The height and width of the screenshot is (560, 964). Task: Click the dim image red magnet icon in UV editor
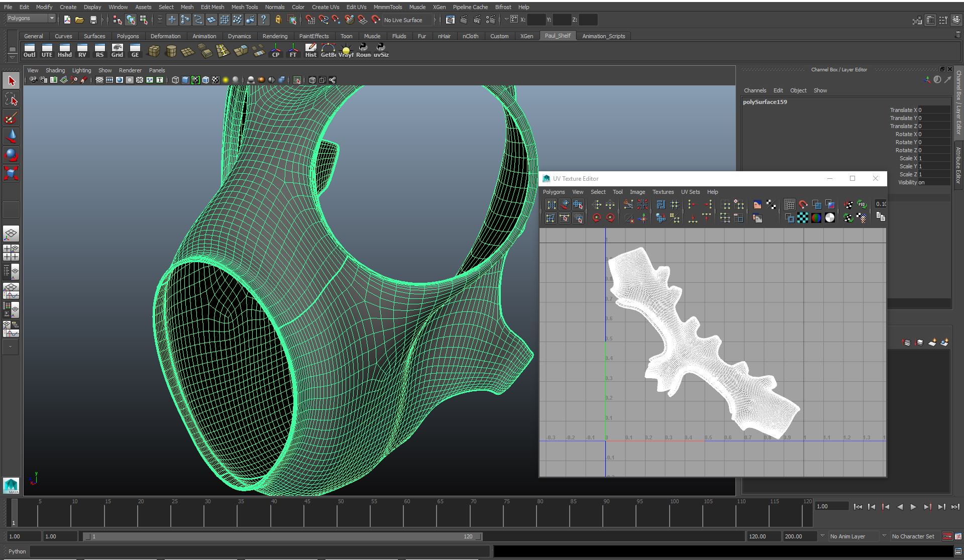(803, 204)
